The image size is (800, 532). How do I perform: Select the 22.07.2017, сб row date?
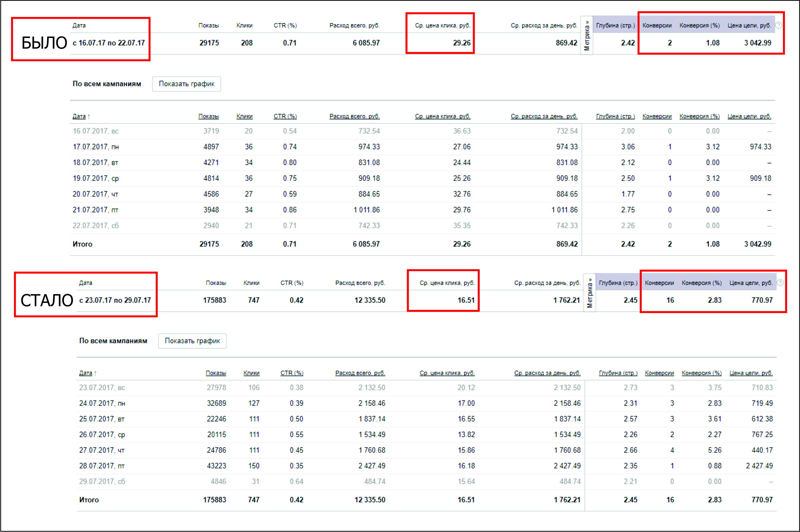[x=96, y=226]
